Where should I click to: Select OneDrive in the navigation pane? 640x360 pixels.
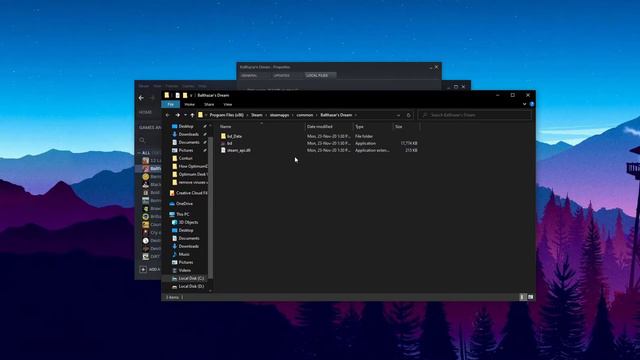[181, 203]
